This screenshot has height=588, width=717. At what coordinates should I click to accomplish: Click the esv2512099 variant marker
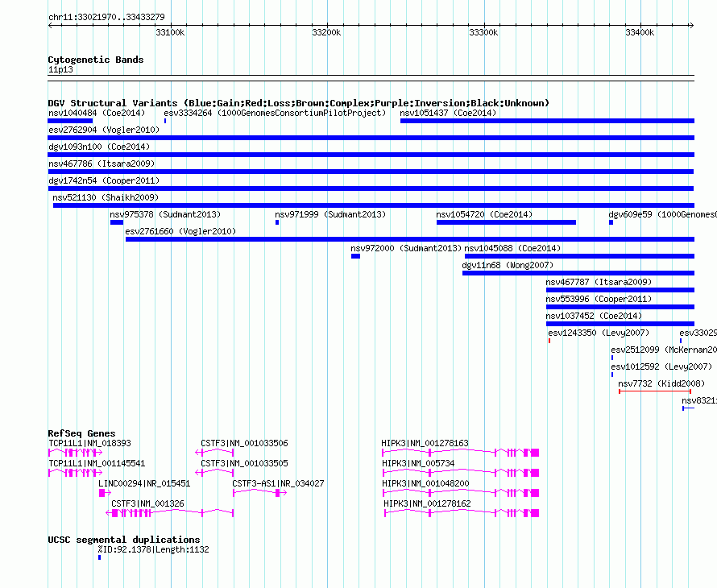coord(612,358)
